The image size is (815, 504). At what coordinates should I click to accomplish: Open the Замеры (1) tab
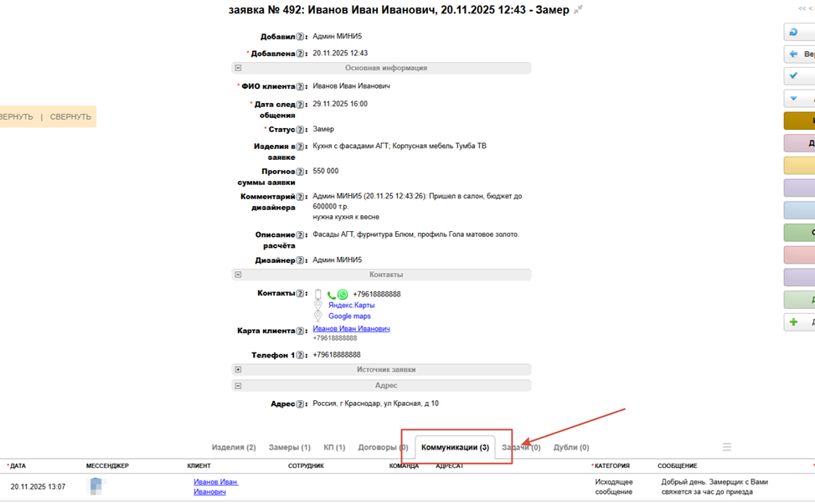(x=289, y=447)
